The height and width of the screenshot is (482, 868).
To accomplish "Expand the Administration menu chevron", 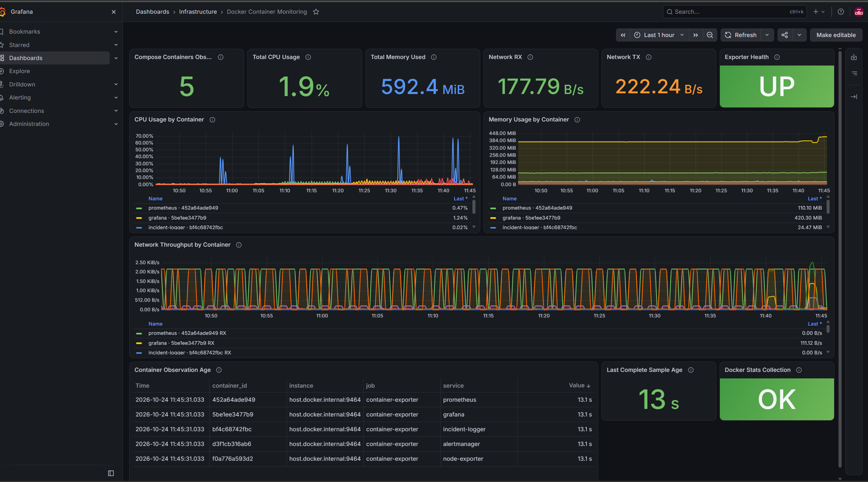I will pyautogui.click(x=116, y=124).
